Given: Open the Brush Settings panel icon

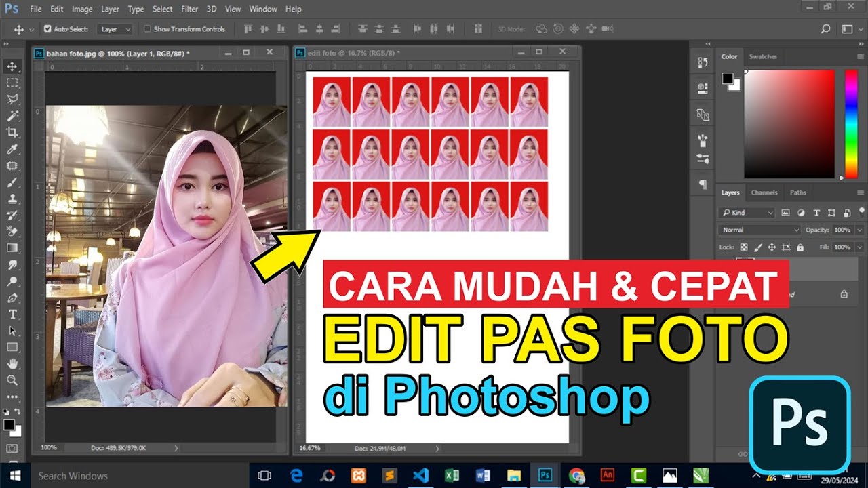Looking at the screenshot, I should pyautogui.click(x=703, y=140).
